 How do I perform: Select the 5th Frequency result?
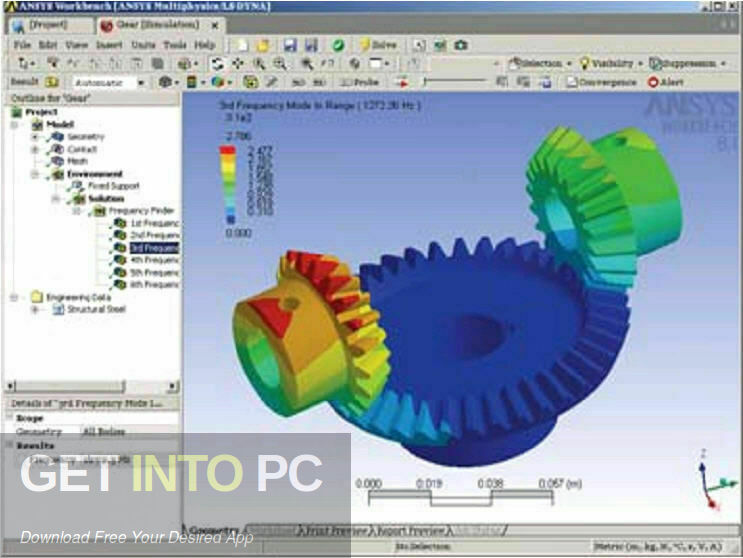(154, 272)
